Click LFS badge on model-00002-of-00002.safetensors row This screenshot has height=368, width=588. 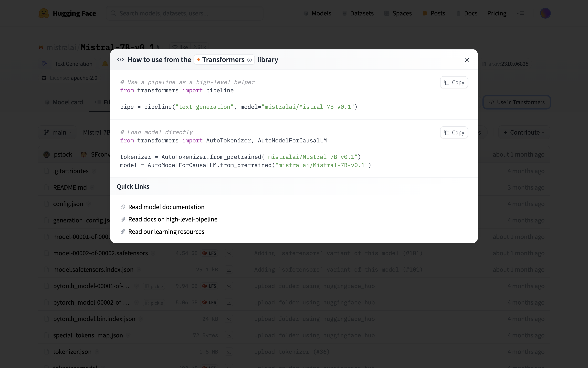[210, 253]
